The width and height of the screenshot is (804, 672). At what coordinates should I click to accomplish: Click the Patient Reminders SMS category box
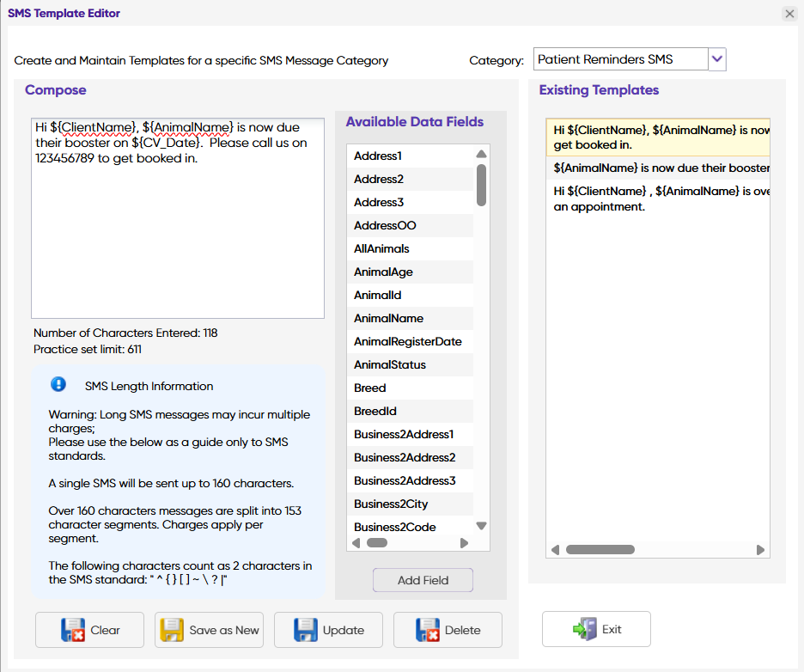click(x=621, y=59)
